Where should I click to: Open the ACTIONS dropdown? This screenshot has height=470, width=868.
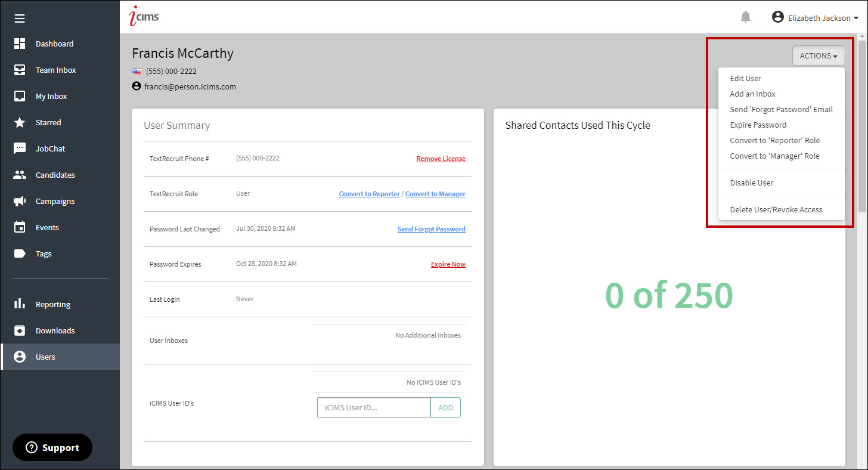pos(819,55)
